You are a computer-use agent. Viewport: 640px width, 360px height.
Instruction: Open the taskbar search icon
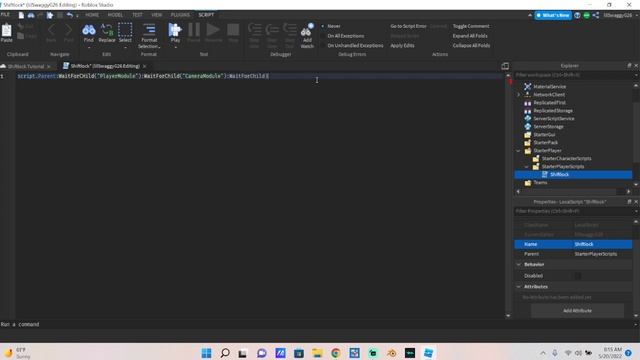click(x=225, y=353)
